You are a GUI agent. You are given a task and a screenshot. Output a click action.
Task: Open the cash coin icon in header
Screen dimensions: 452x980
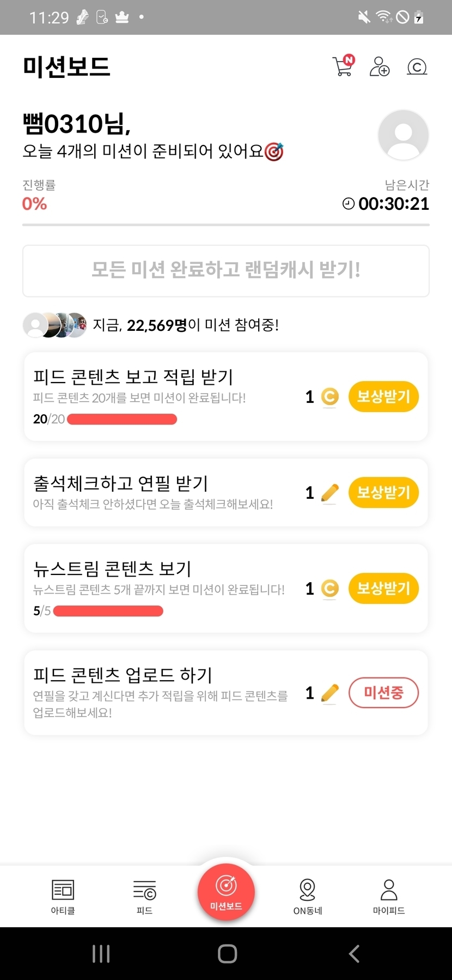(x=417, y=67)
